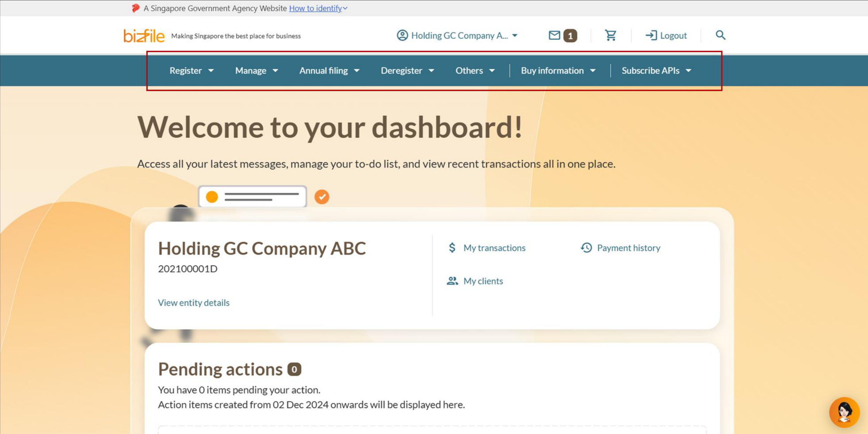This screenshot has height=434, width=868.
Task: Select the Manage menu
Action: click(x=251, y=71)
